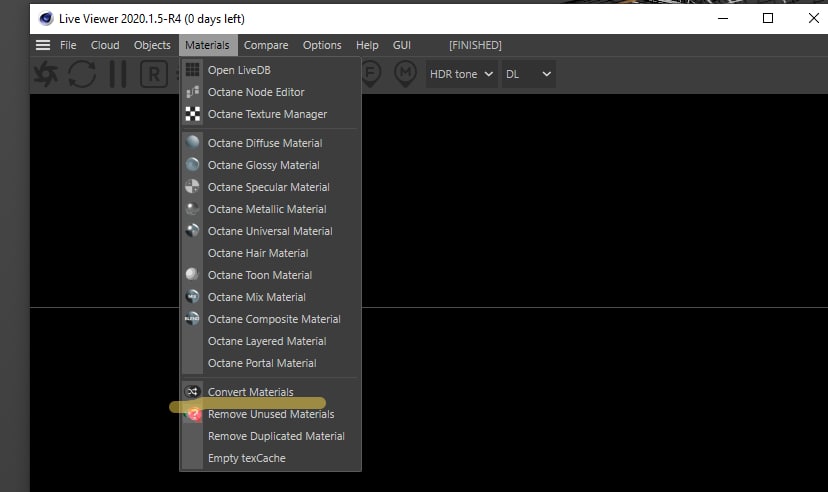Choose Octane Texture Manager entry
Image resolution: width=828 pixels, height=492 pixels.
271,114
